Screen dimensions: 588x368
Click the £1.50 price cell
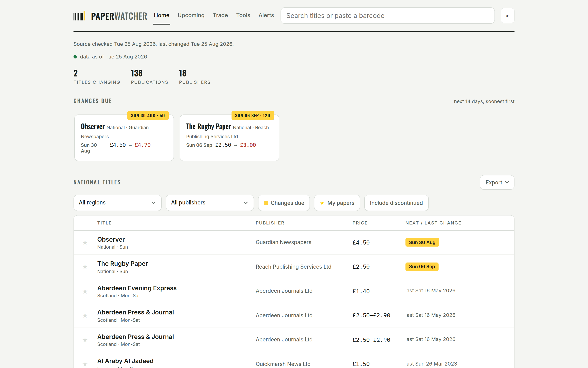click(x=361, y=364)
